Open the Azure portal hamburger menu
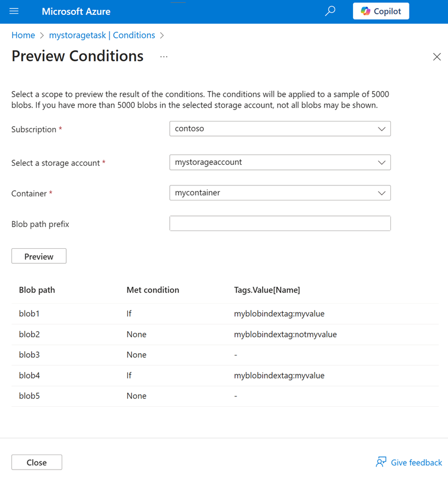448x477 pixels. 14,11
